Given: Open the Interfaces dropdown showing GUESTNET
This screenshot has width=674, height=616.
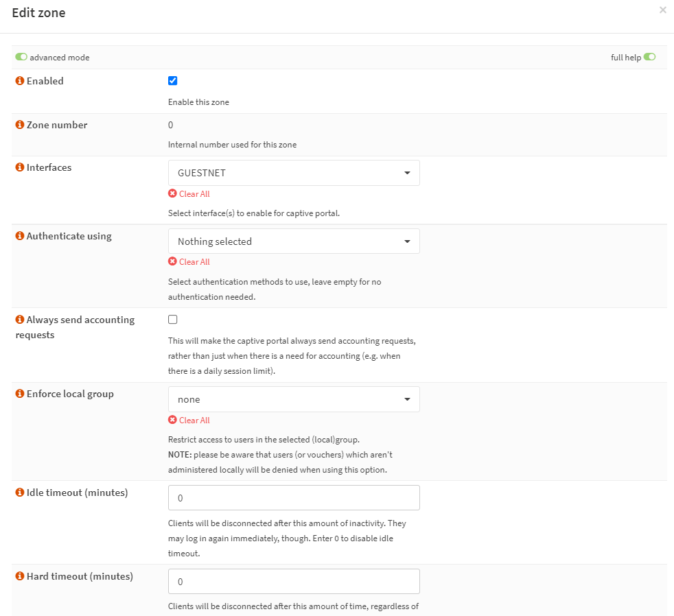Looking at the screenshot, I should click(294, 173).
